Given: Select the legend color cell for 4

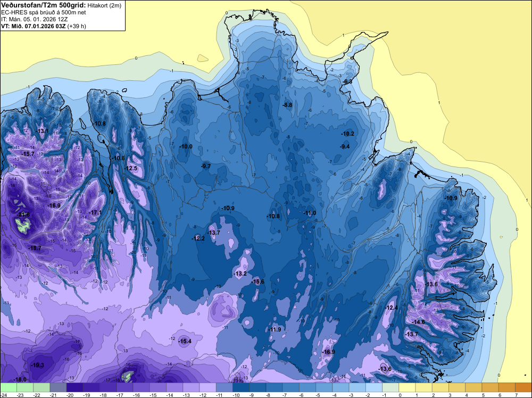Looking at the screenshot, I should pyautogui.click(x=473, y=387).
